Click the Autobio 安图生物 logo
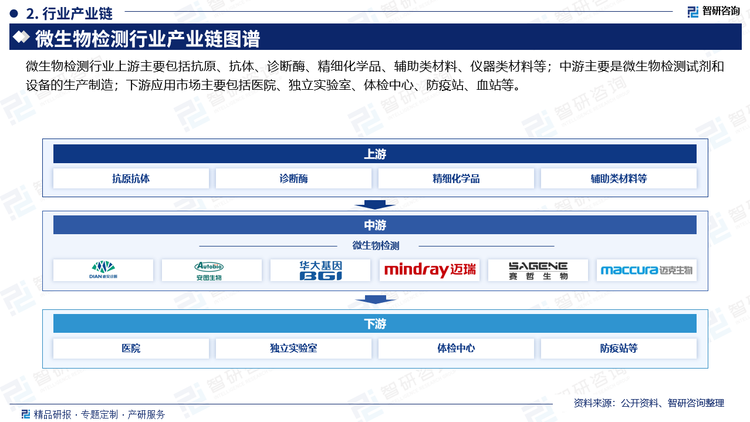Viewport: 750px width, 422px height. click(x=211, y=270)
